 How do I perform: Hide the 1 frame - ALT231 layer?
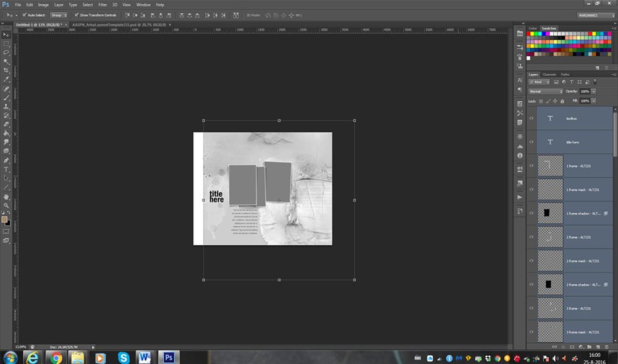click(x=531, y=166)
